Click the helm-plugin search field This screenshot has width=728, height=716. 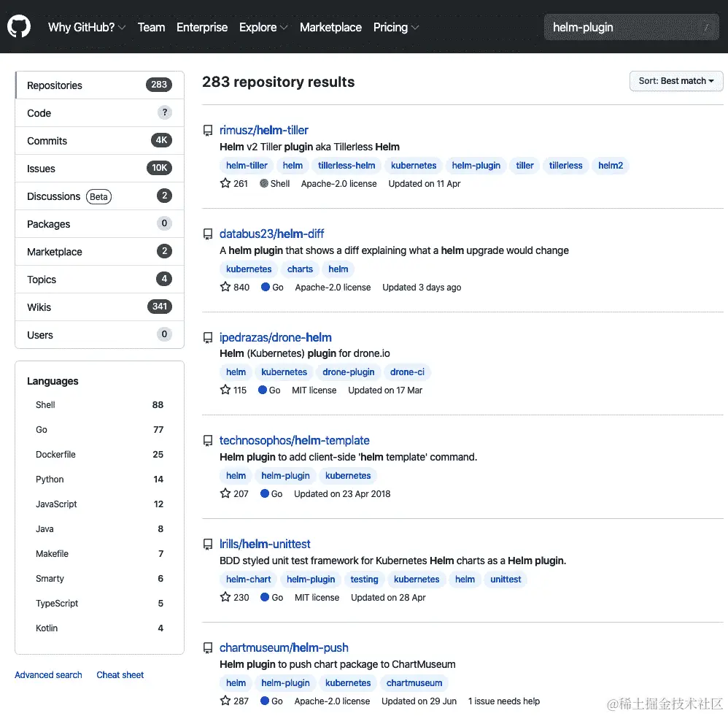(x=632, y=28)
